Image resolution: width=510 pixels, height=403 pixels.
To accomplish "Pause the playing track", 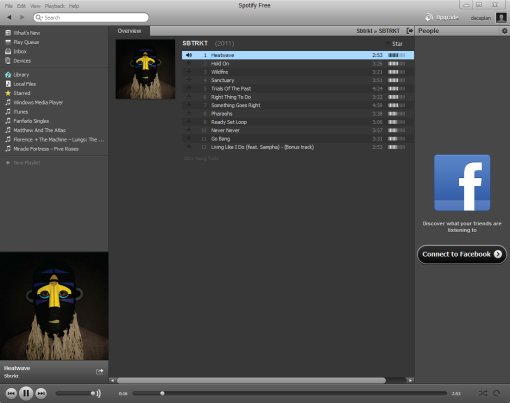I will click(26, 393).
